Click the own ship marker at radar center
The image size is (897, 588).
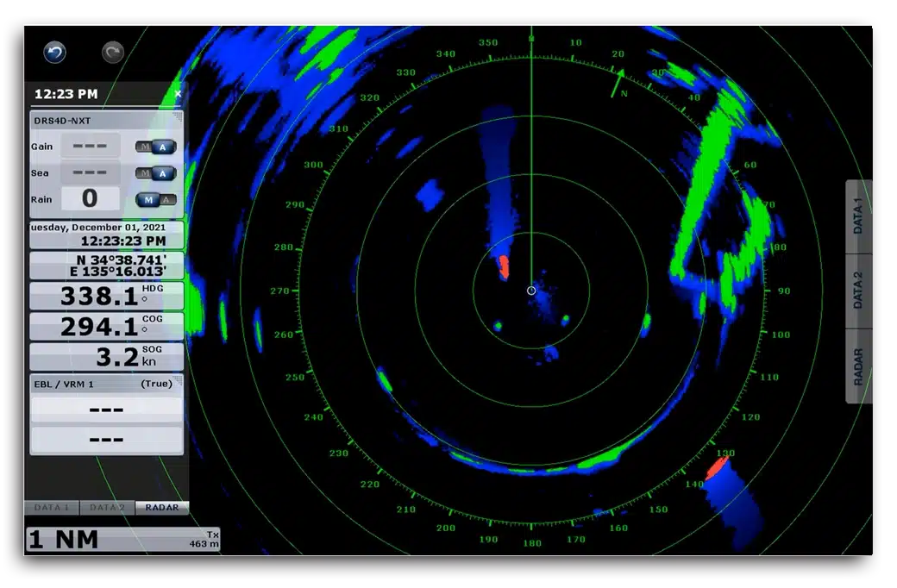pos(531,291)
